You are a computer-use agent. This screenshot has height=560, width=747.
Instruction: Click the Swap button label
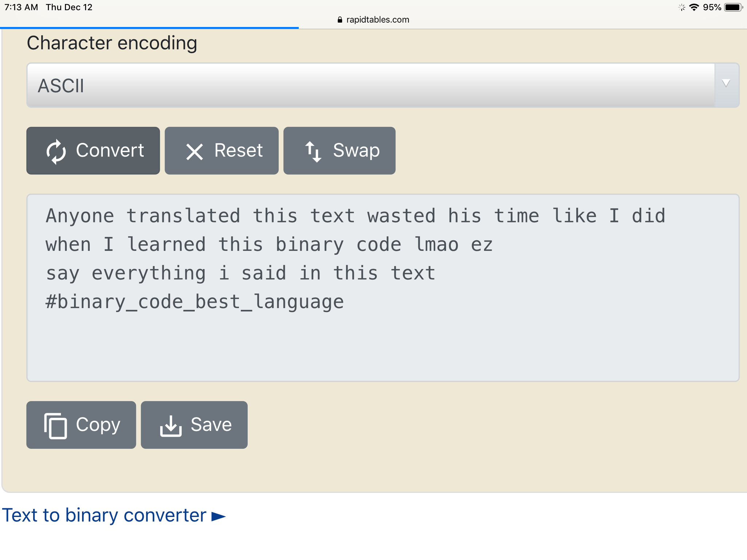tap(356, 151)
